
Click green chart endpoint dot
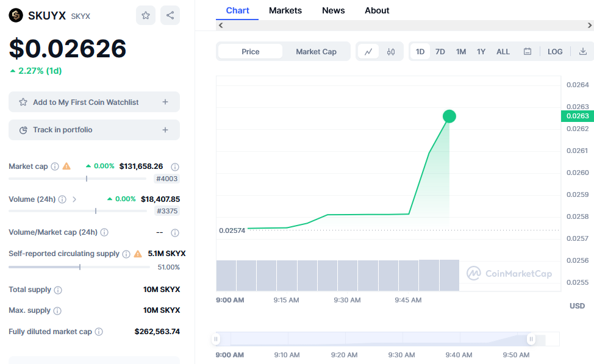coord(449,116)
